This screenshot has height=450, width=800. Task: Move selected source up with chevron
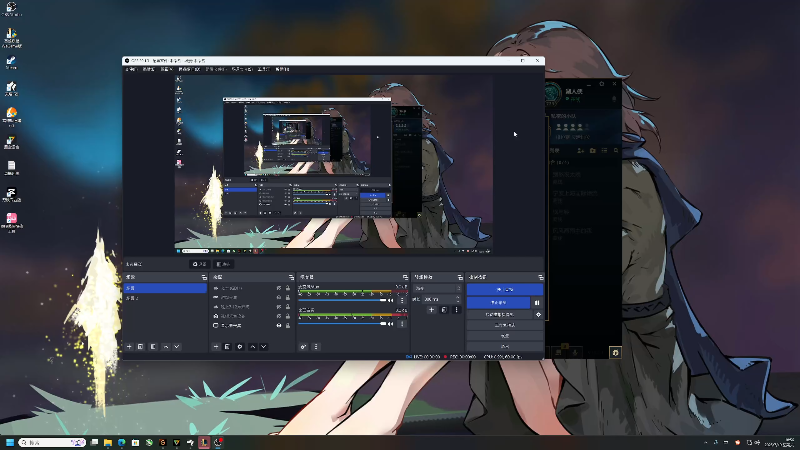253,346
